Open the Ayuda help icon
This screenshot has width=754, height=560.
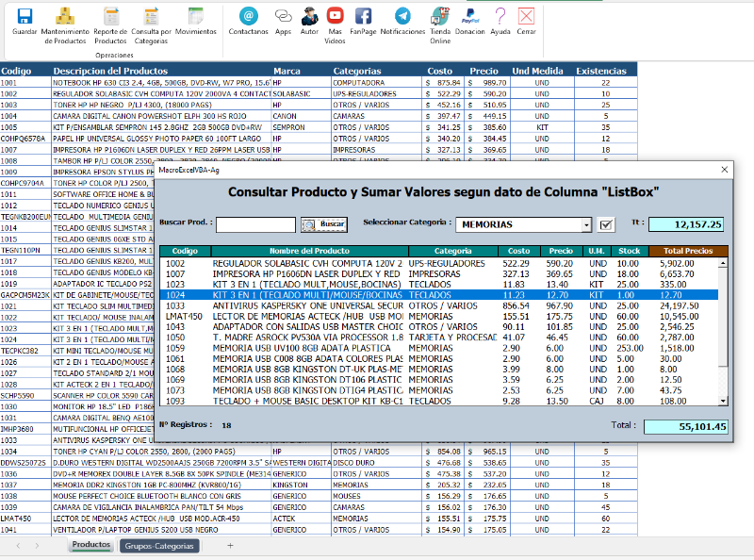click(x=500, y=16)
